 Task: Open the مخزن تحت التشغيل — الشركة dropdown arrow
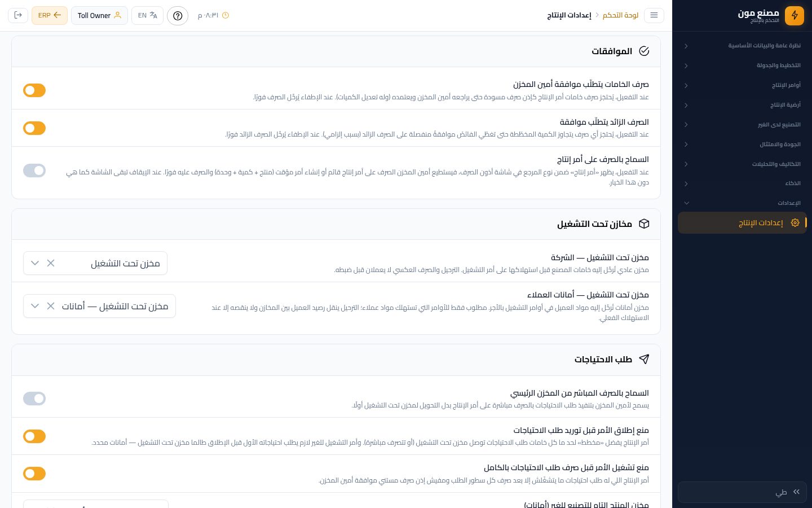click(x=35, y=263)
